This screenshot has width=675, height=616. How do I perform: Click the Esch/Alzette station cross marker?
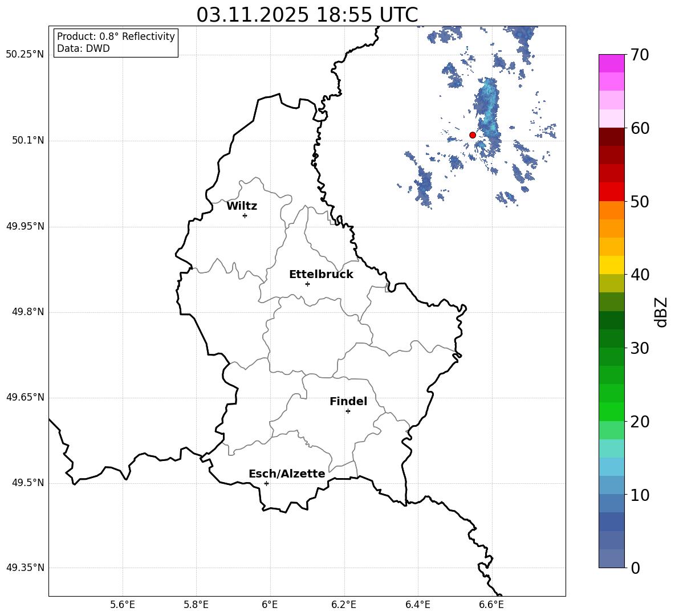[x=266, y=483]
